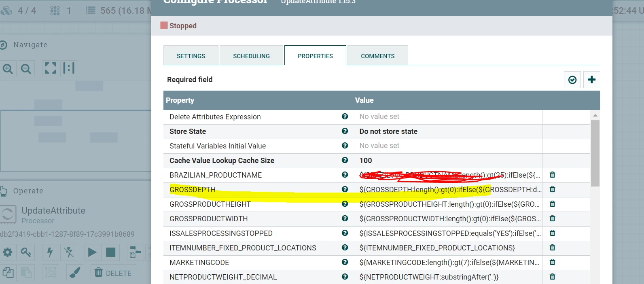Open the GROSSDEPTH expression value
The width and height of the screenshot is (644, 284).
pyautogui.click(x=447, y=190)
